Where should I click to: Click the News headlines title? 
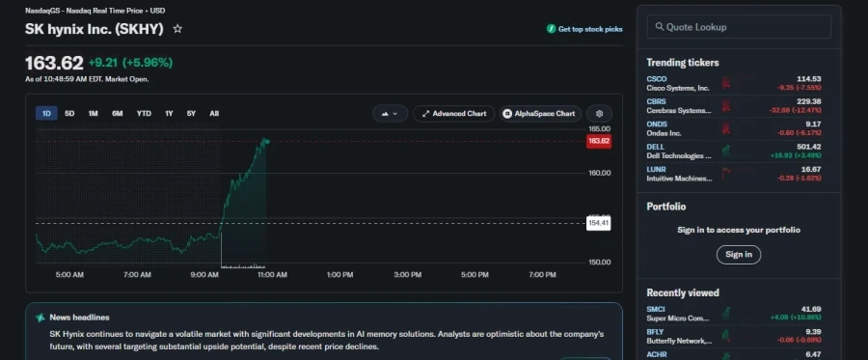tap(79, 318)
